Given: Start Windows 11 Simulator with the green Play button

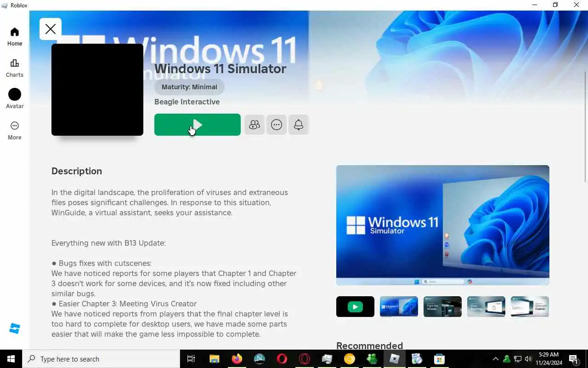Looking at the screenshot, I should (198, 125).
